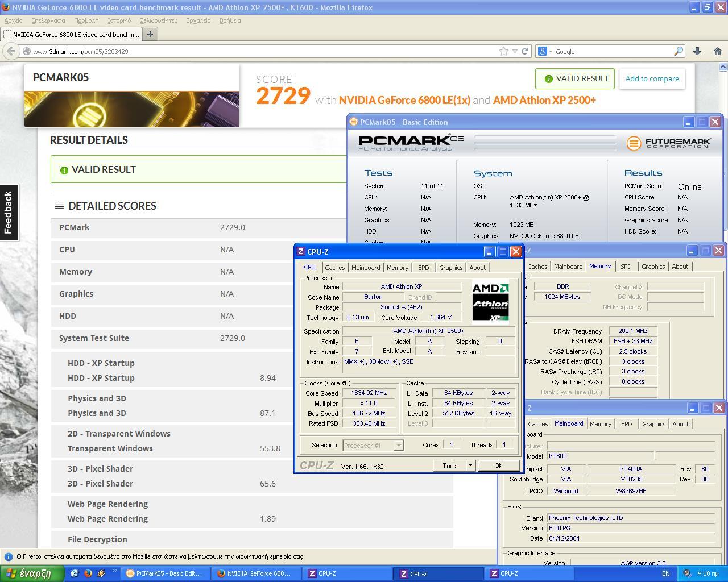
Task: Click the Futuremark Corporation logo in PCMark05
Action: pos(668,143)
